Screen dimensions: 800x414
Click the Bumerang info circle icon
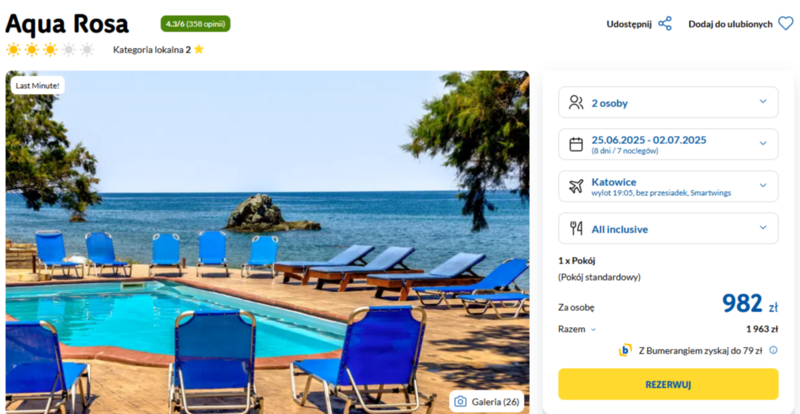coord(773,350)
